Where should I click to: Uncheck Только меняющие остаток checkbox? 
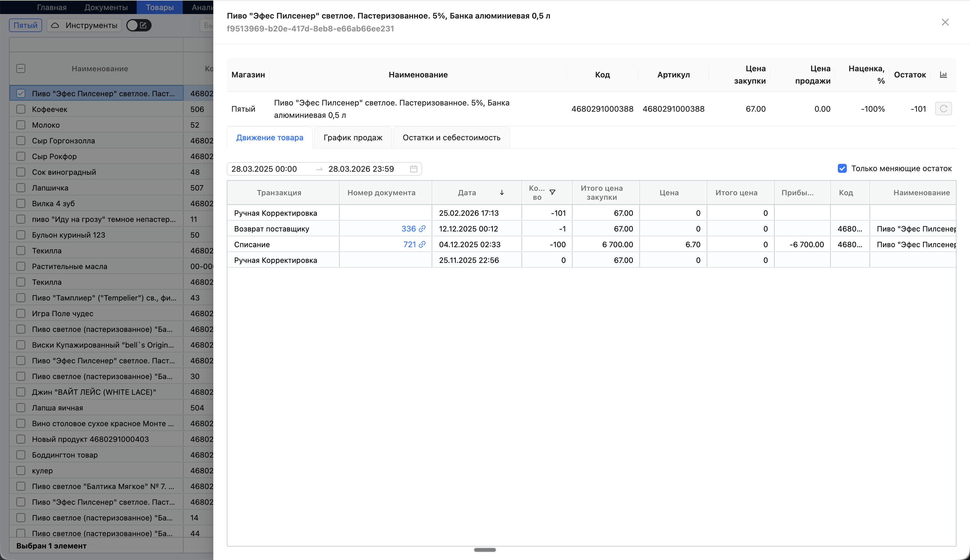click(x=842, y=168)
